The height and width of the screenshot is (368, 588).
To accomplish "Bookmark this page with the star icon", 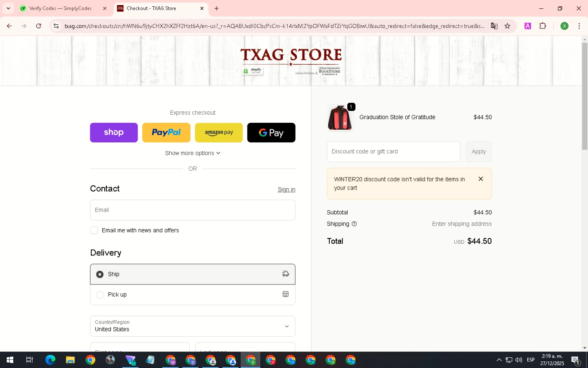I will click(x=507, y=26).
